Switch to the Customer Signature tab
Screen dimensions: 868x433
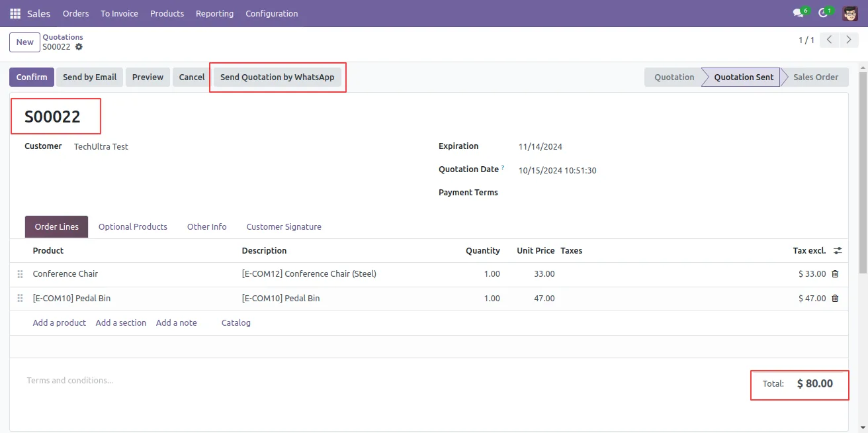tap(284, 226)
